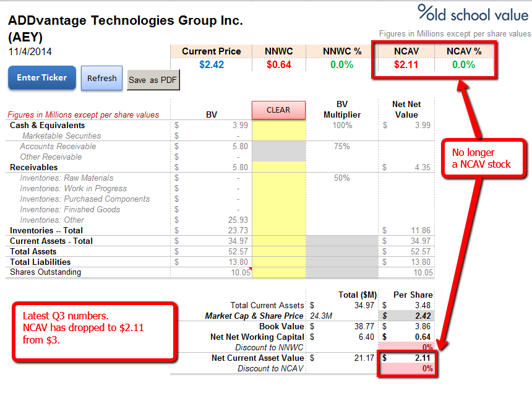
Task: Click the Current Price $2.42 value
Action: pos(212,64)
